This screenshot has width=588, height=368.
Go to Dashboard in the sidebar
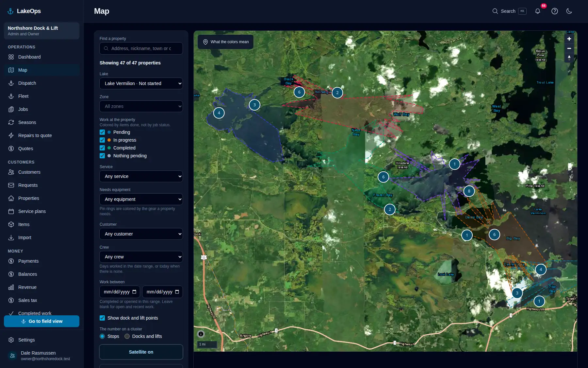click(41, 57)
